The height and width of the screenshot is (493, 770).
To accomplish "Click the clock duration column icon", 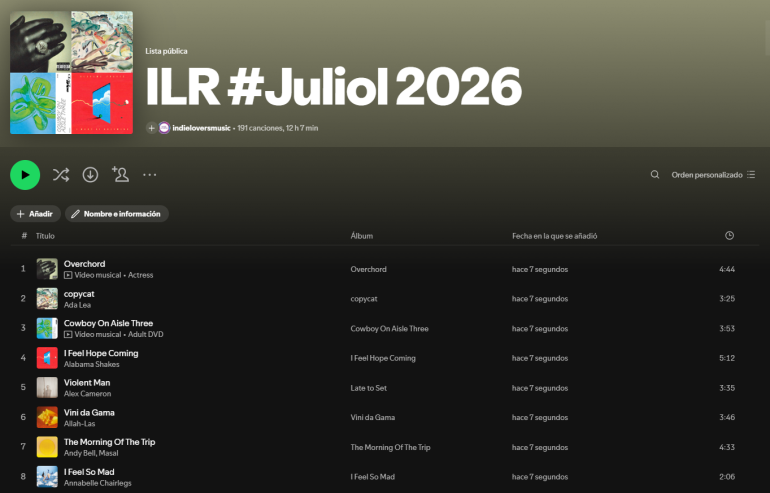I will (x=729, y=236).
